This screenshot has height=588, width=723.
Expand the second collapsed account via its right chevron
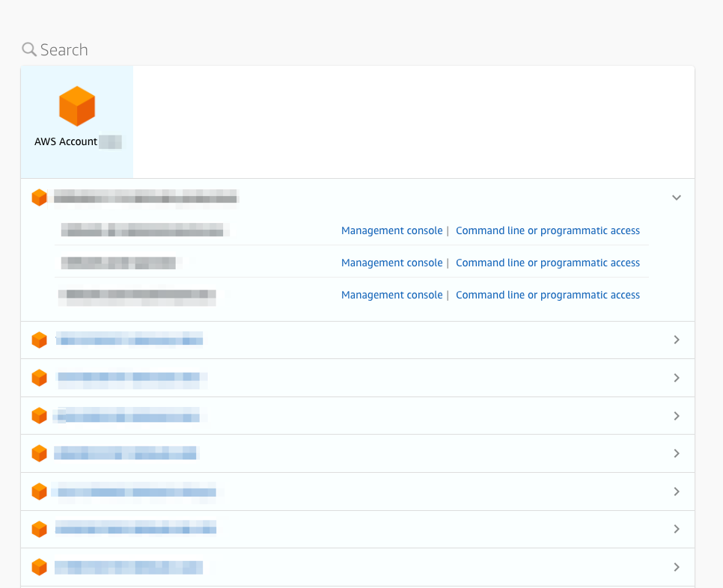click(677, 378)
